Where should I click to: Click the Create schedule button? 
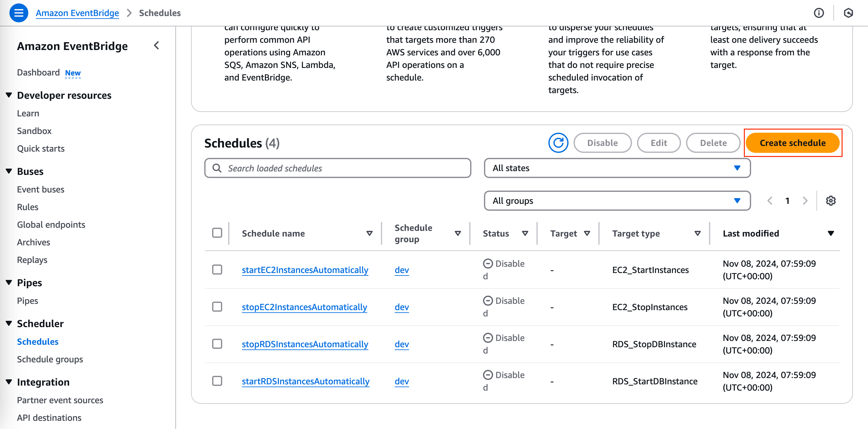792,143
